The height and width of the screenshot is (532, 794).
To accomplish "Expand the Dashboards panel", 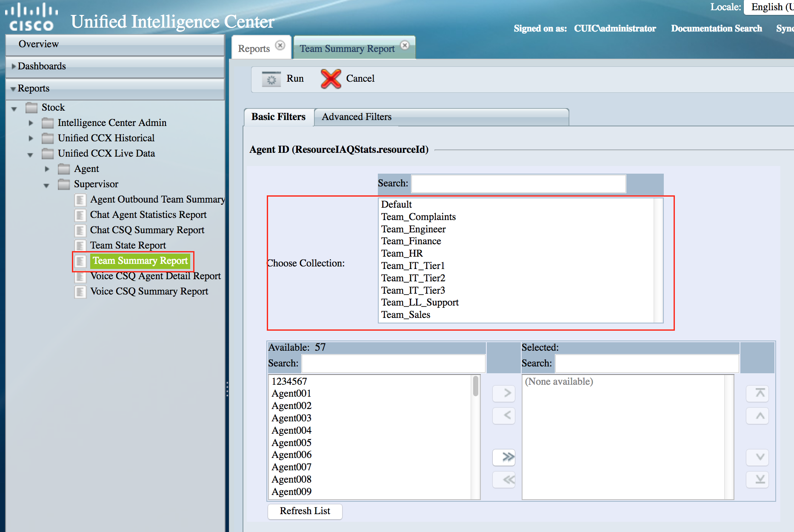I will [115, 66].
